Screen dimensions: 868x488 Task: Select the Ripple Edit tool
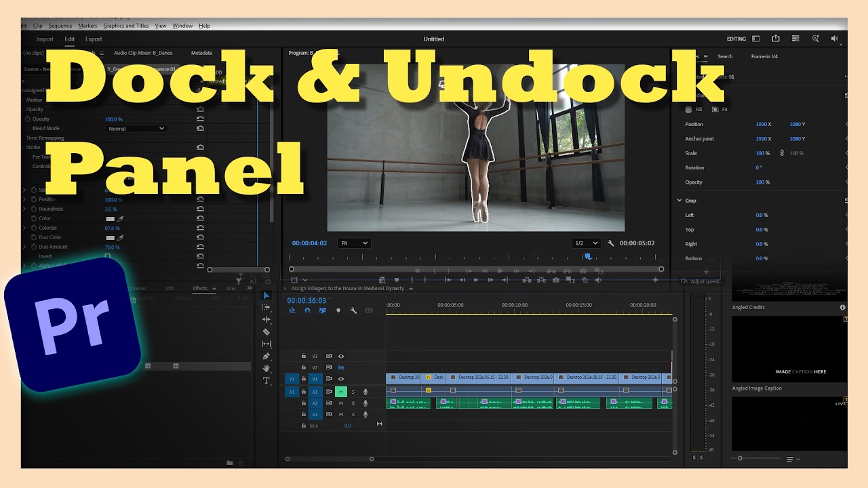point(267,319)
